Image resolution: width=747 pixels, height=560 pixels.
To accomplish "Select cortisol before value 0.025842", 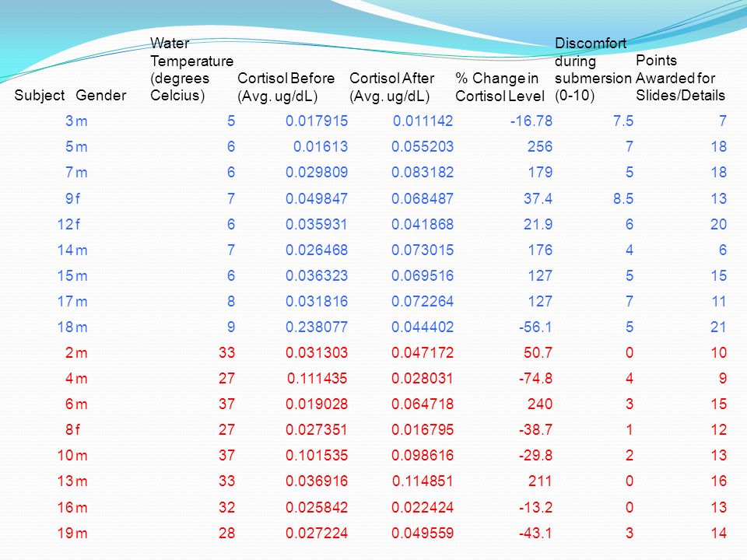I will click(317, 508).
